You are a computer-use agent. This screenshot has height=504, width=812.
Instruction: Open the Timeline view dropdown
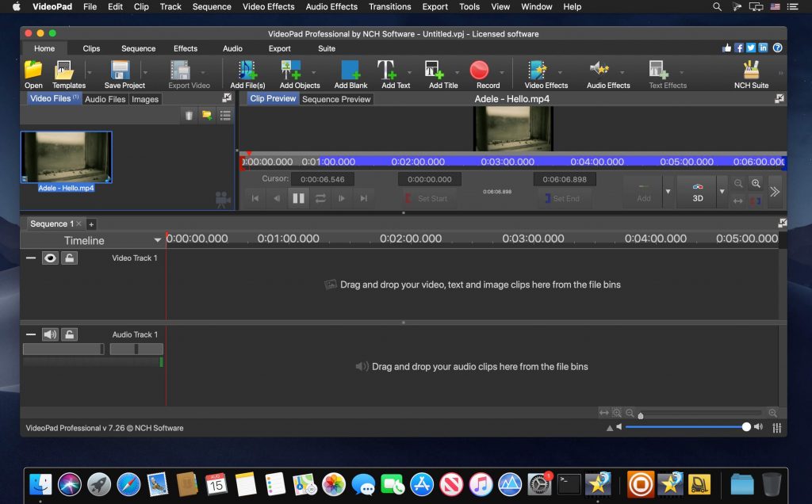click(157, 240)
